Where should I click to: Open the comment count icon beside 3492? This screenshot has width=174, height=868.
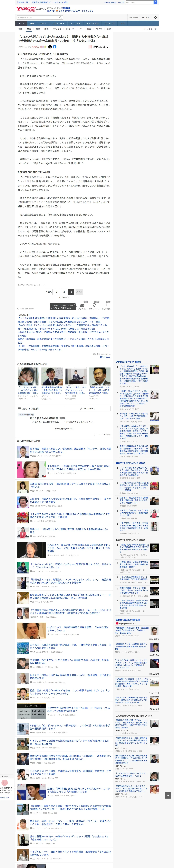33,47
